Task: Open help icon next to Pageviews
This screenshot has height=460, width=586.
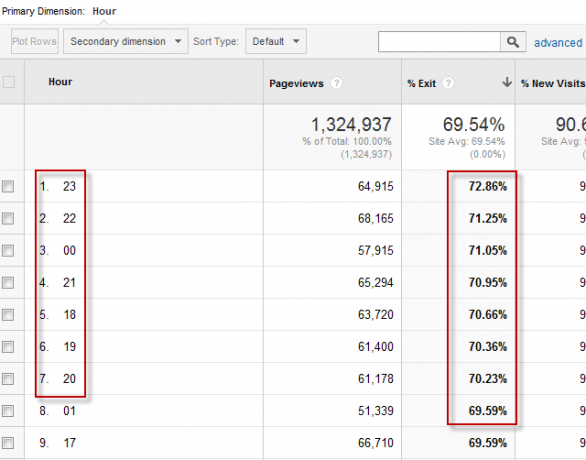Action: point(336,83)
